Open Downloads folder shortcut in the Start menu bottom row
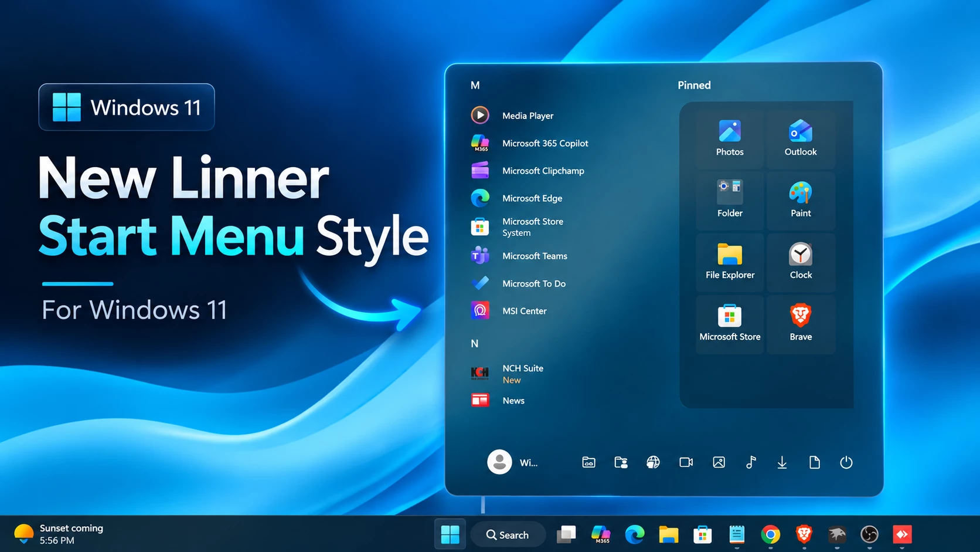 (782, 462)
